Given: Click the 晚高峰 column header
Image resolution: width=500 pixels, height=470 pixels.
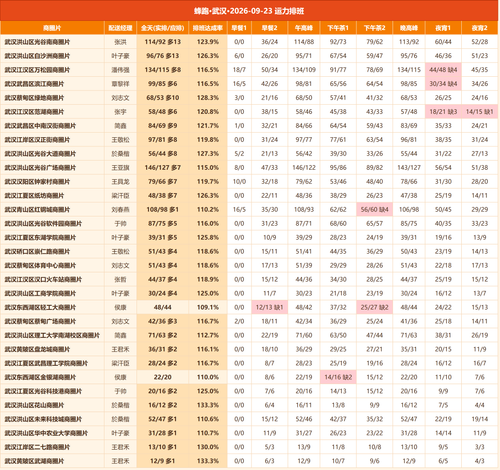Looking at the screenshot, I should [409, 28].
